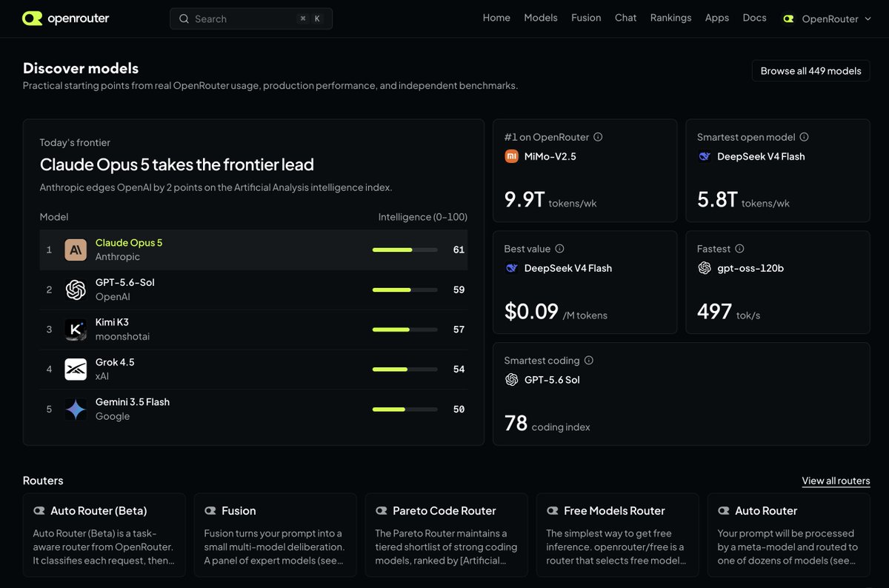889x588 pixels.
Task: Click the Kimi K3 score 57
Action: [x=459, y=330]
